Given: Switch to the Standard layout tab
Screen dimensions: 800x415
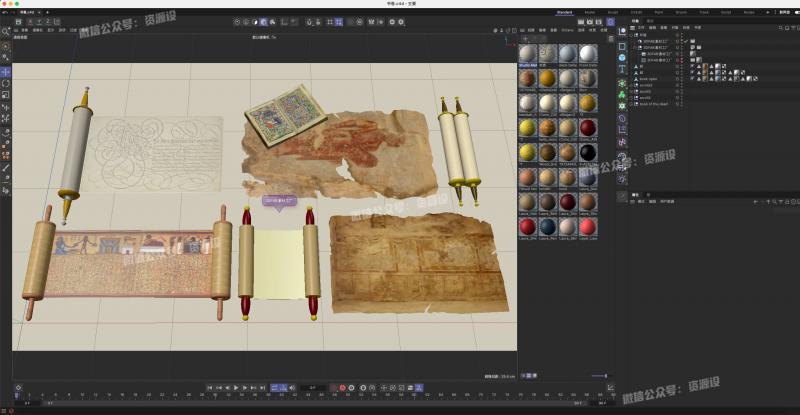Looking at the screenshot, I should pyautogui.click(x=565, y=12).
